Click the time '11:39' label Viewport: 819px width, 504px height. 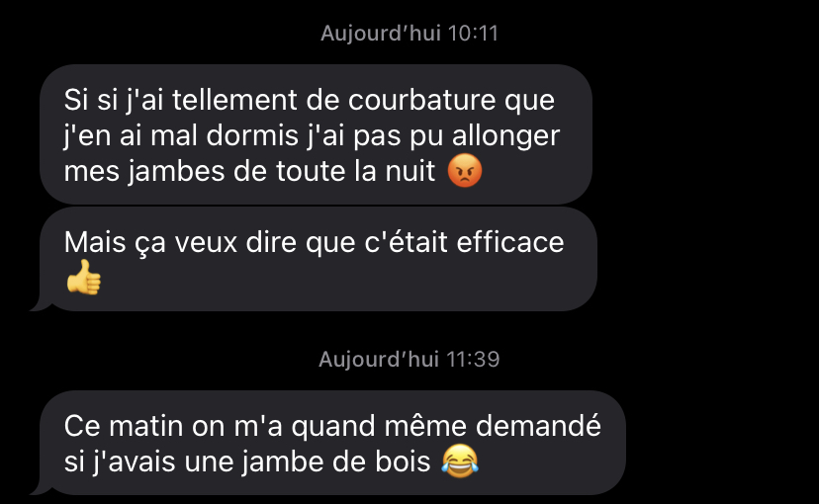(473, 360)
